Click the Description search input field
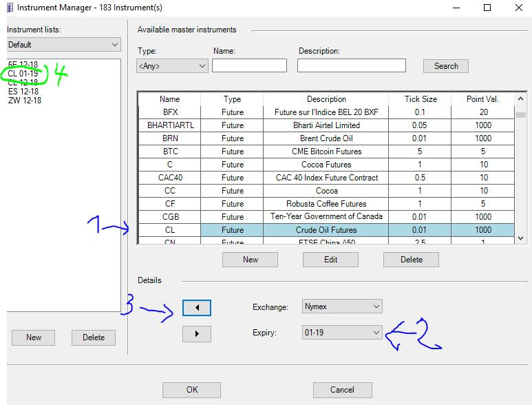This screenshot has width=532, height=405. 352,65
